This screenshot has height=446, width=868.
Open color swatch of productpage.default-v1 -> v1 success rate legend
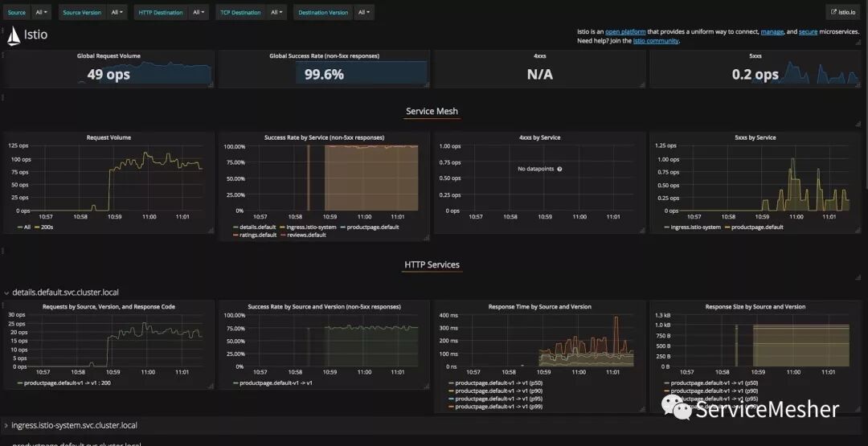pos(235,383)
